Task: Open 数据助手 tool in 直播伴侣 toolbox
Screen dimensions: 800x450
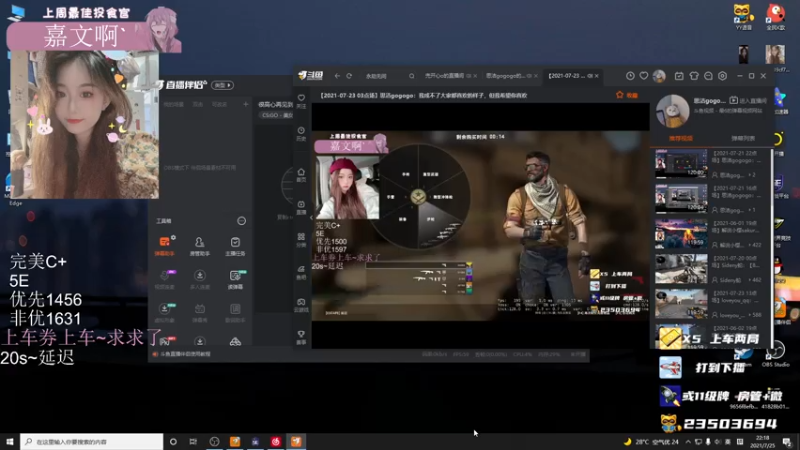Action: pyautogui.click(x=235, y=312)
